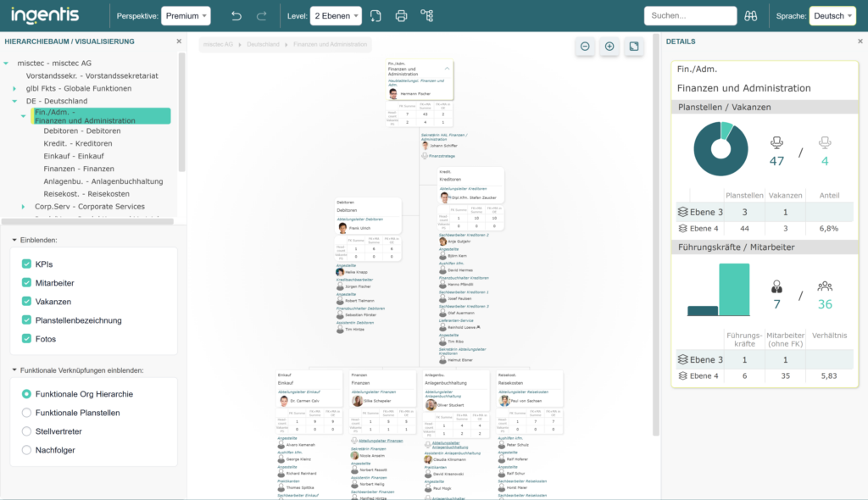The height and width of the screenshot is (500, 868).
Task: Click the chart area vertical scrollbar
Action: pyautogui.click(x=656, y=236)
